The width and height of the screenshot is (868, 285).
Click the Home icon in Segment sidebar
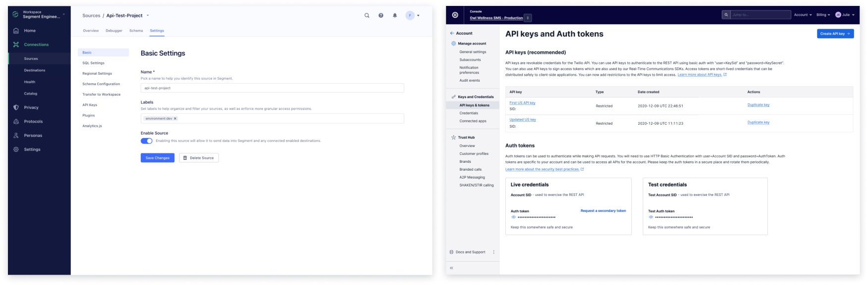click(x=16, y=31)
